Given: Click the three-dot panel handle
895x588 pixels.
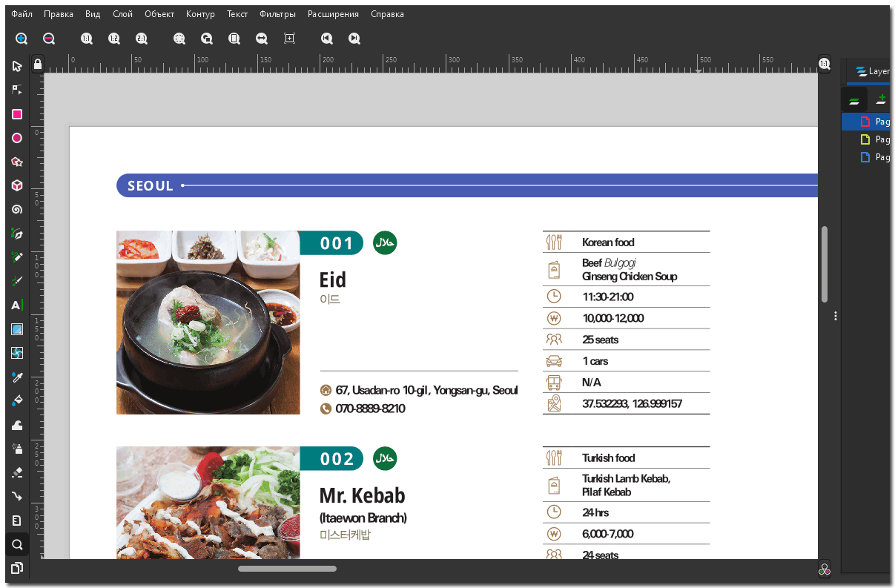Looking at the screenshot, I should point(836,316).
